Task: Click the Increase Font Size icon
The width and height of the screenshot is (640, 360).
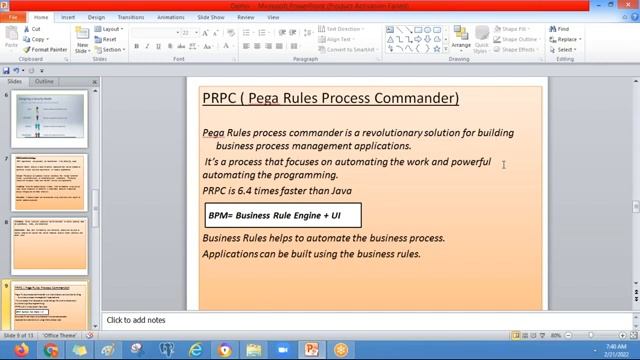Action: point(205,33)
